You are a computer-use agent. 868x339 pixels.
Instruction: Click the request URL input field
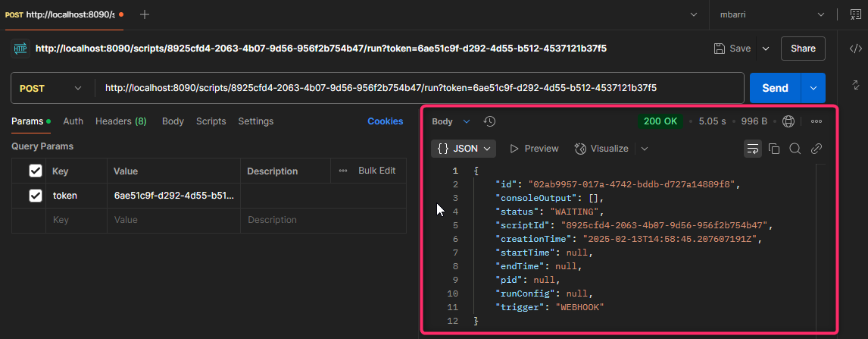[x=417, y=88]
